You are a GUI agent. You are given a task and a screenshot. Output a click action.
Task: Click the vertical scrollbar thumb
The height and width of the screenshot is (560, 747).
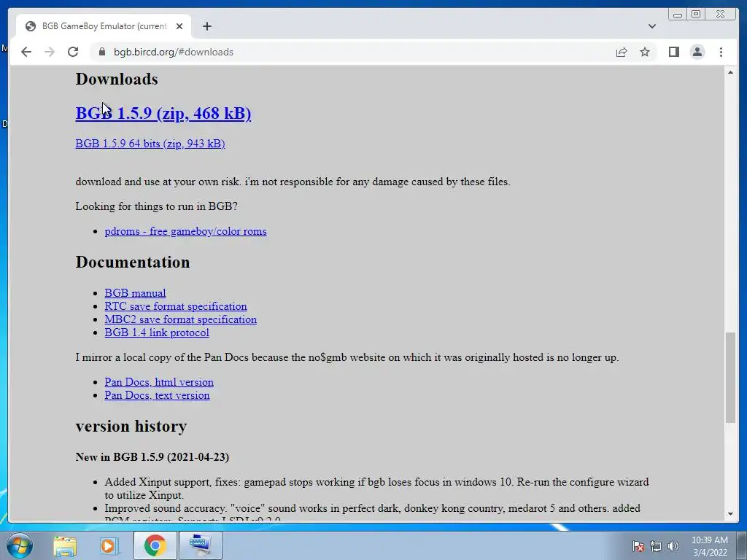(x=730, y=377)
